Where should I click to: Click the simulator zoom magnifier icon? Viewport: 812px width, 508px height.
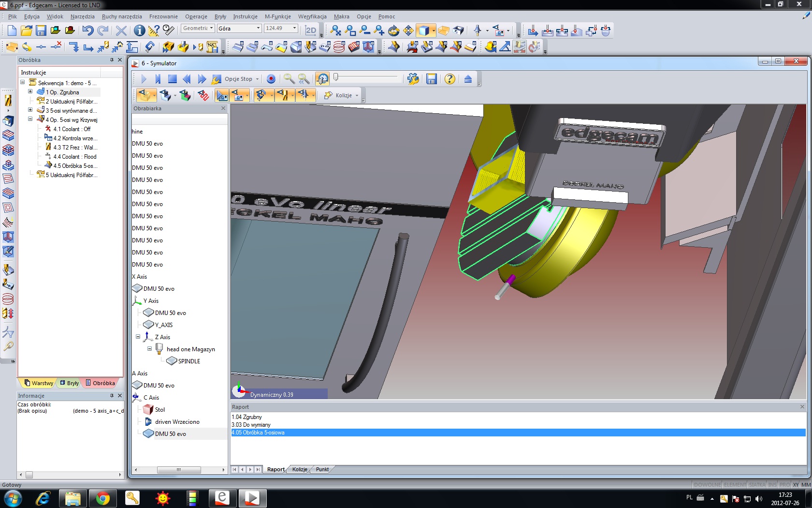[x=289, y=79]
